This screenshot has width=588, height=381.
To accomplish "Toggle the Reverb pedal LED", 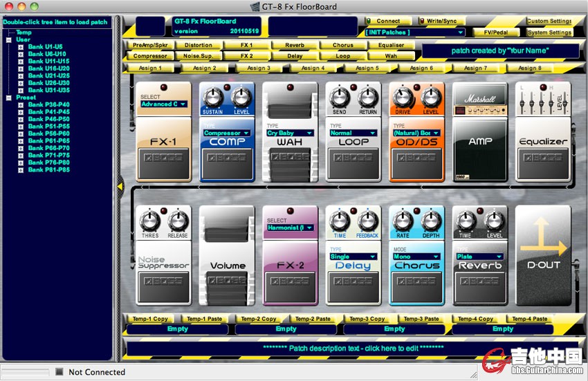I will (480, 211).
